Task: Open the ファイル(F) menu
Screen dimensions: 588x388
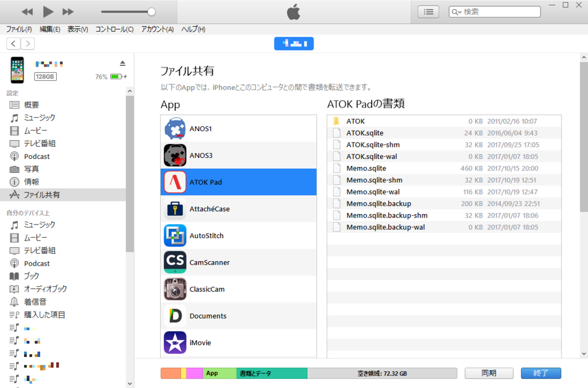Action: pos(19,29)
